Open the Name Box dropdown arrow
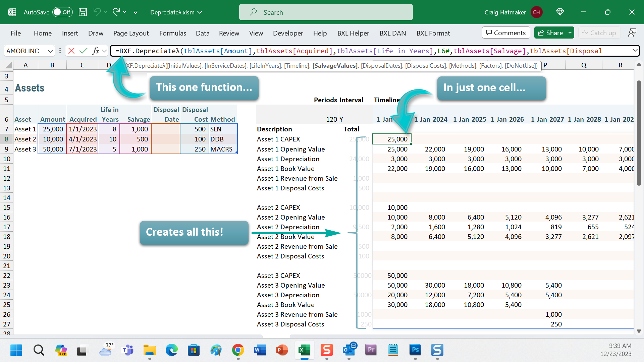The height and width of the screenshot is (362, 644). pos(50,51)
